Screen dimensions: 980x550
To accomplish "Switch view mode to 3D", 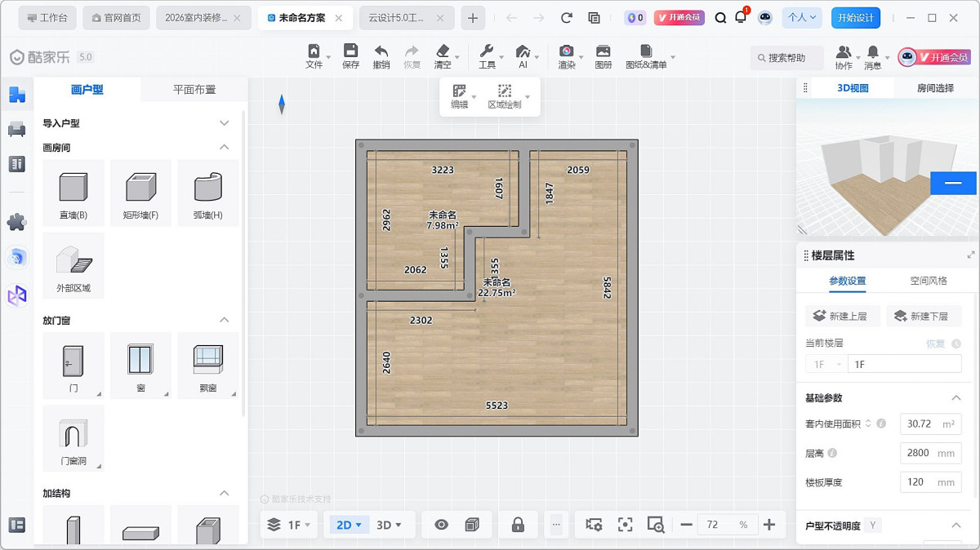I will (389, 525).
